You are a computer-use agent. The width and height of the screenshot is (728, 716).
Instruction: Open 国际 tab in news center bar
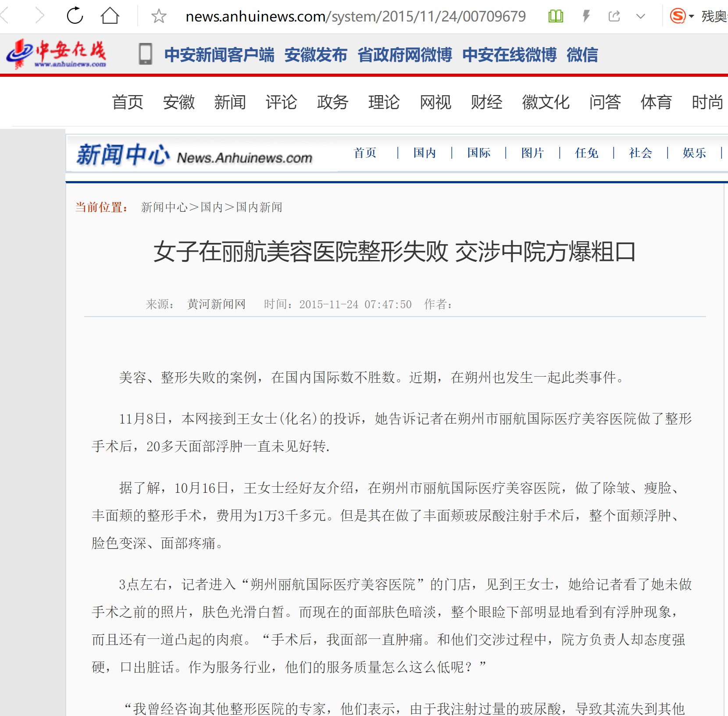coord(479,153)
